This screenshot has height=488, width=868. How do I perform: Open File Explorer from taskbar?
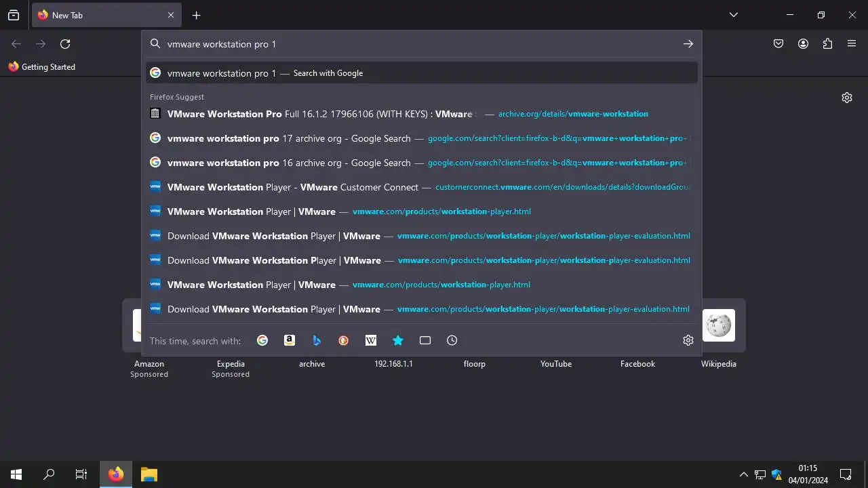pos(149,474)
